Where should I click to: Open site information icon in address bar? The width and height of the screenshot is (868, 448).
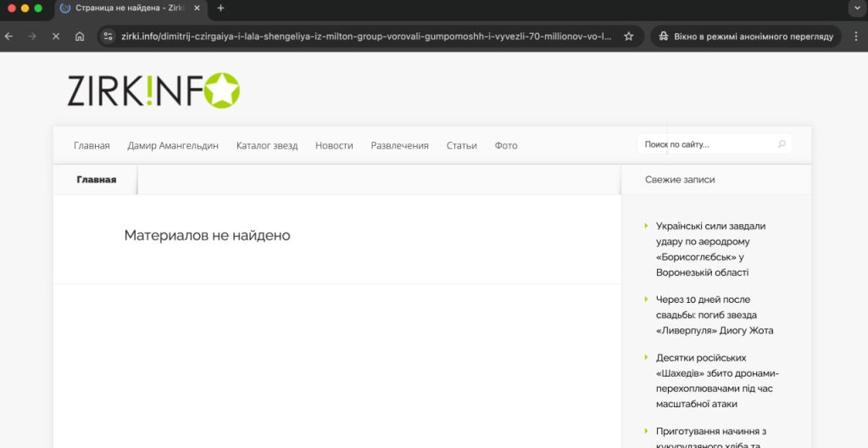click(108, 36)
